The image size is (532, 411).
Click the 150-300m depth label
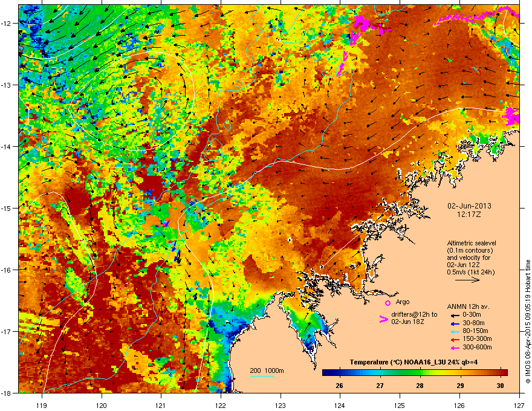coord(477,338)
